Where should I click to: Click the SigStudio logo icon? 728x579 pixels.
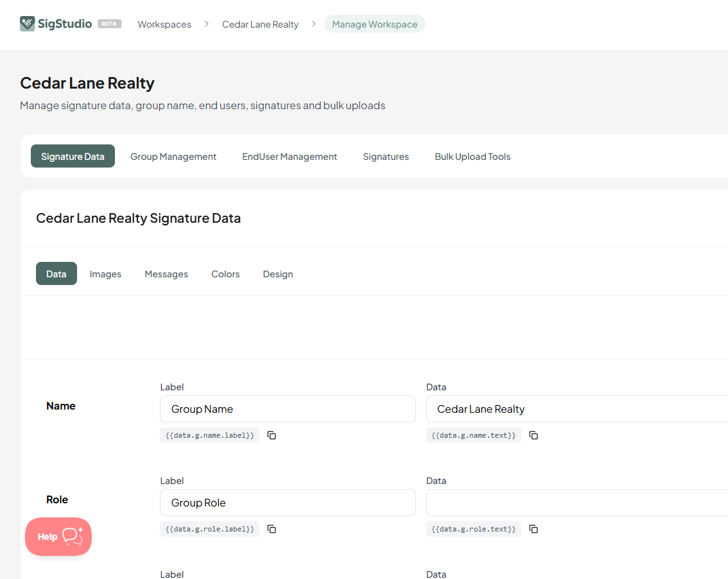(28, 24)
